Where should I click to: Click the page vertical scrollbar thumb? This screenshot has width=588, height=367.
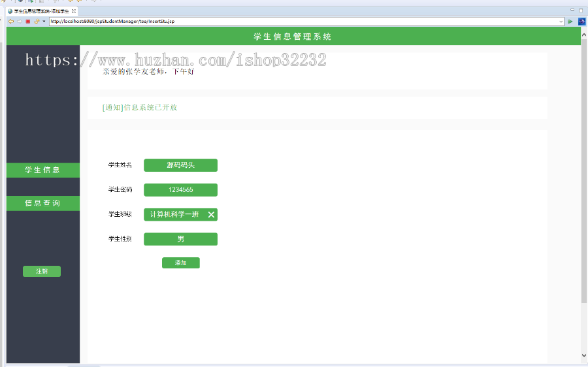pos(584,170)
